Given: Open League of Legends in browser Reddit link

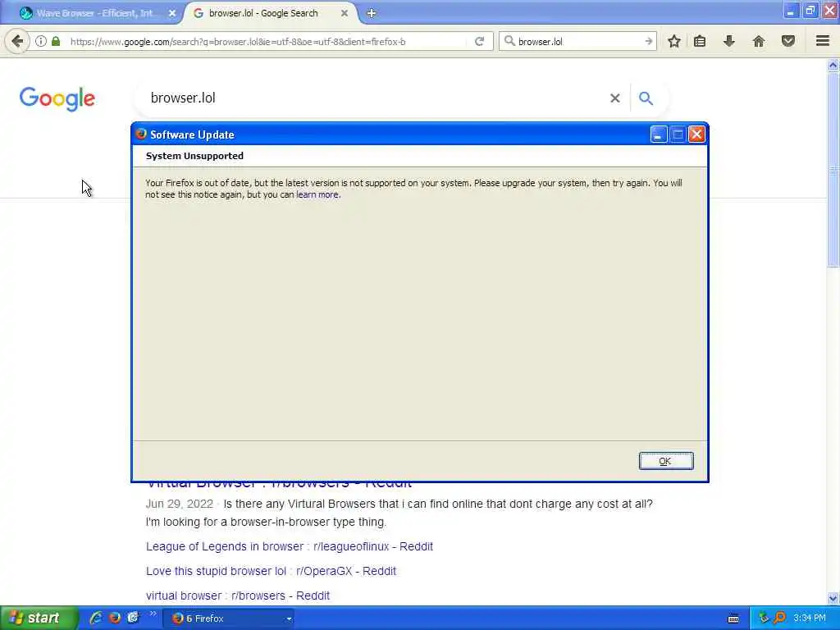Looking at the screenshot, I should click(x=290, y=546).
